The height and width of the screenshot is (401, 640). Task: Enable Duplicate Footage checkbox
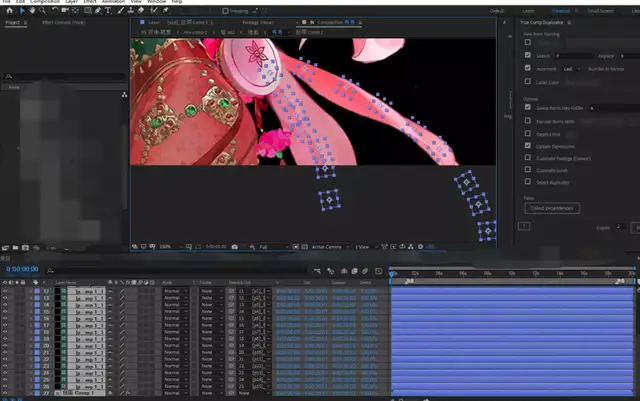(x=528, y=157)
